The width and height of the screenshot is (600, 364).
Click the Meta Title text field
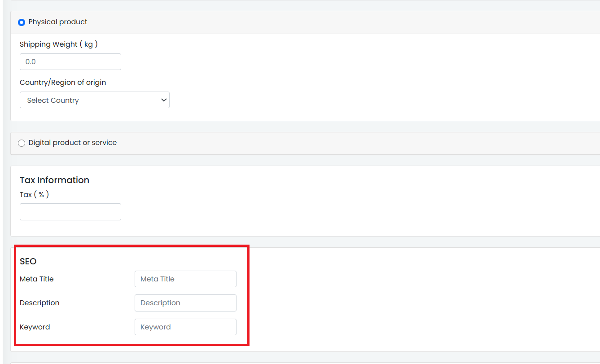185,279
